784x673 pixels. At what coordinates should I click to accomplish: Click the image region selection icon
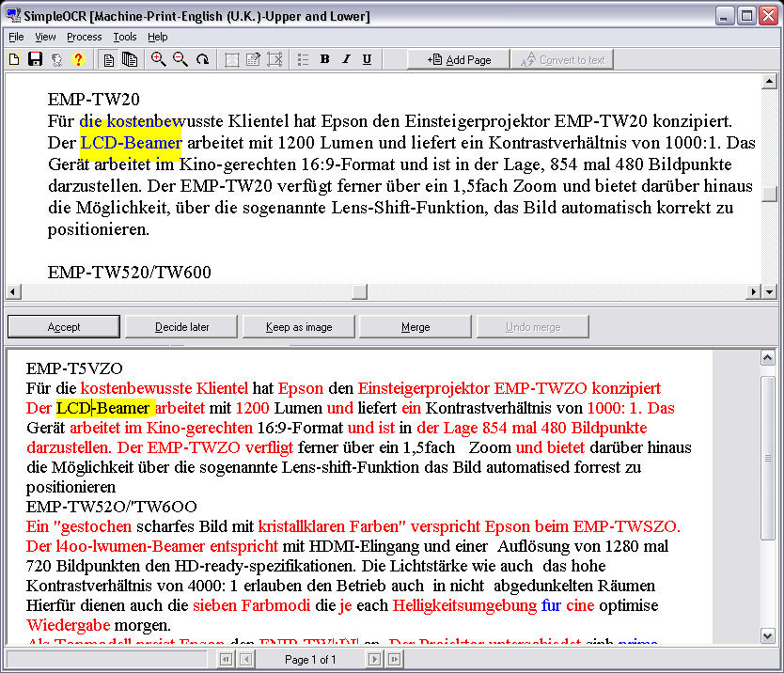point(232,60)
